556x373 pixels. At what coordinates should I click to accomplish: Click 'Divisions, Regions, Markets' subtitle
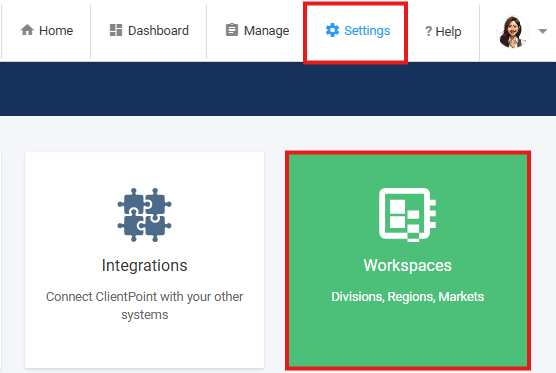pyautogui.click(x=407, y=297)
